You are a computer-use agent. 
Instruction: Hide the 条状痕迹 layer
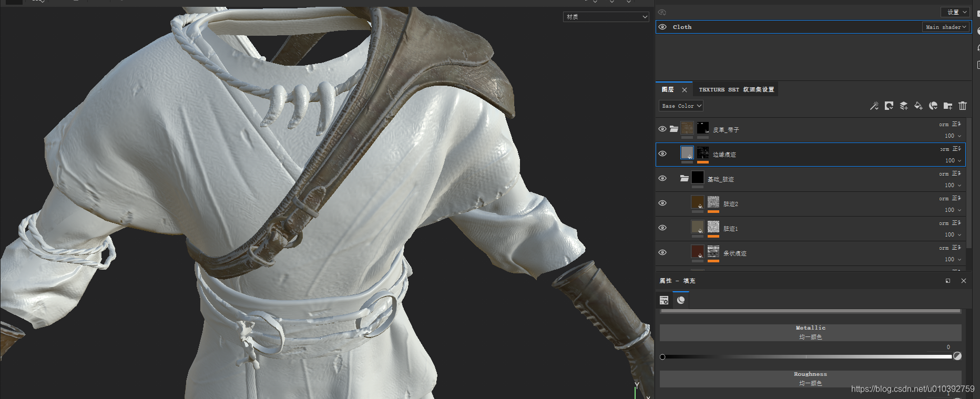662,252
